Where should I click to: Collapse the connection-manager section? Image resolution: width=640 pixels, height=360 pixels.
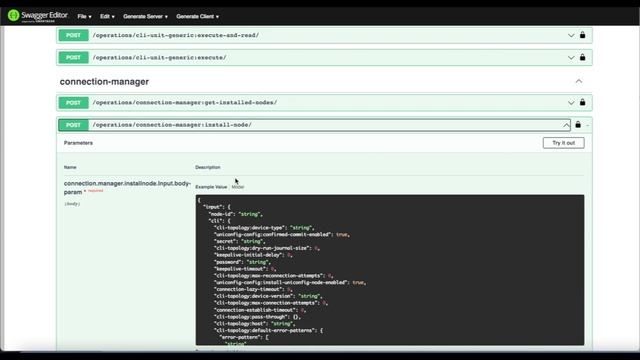pyautogui.click(x=579, y=81)
